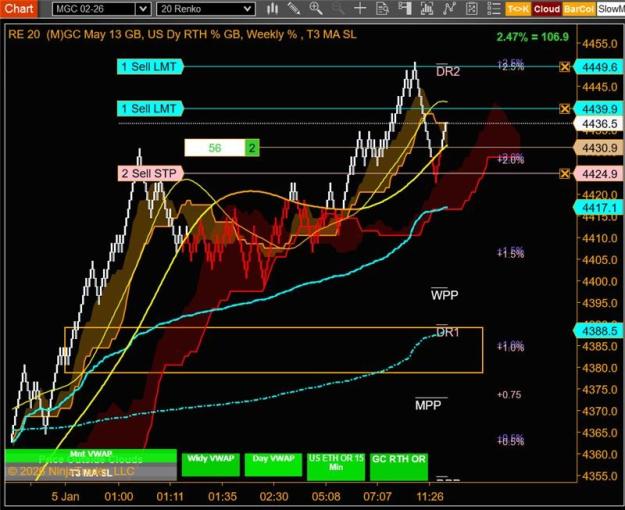Click the greyed-out zoom out magnifier
This screenshot has height=510, width=625.
pos(338,9)
